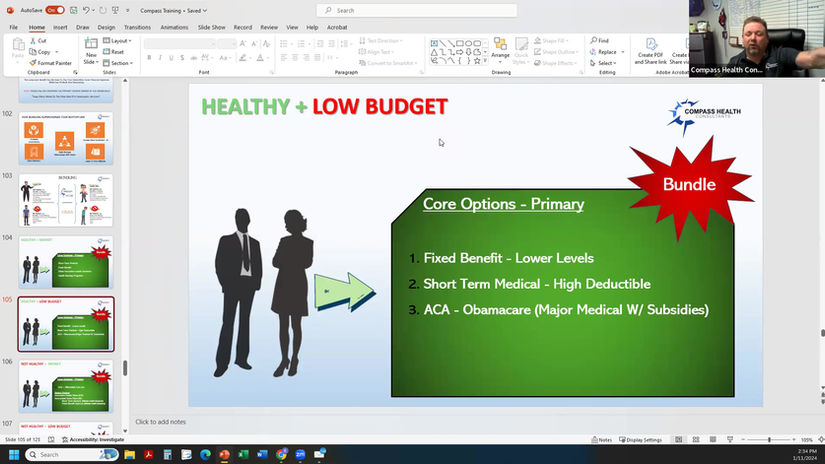
Task: Open the Section dropdown
Action: 118,63
